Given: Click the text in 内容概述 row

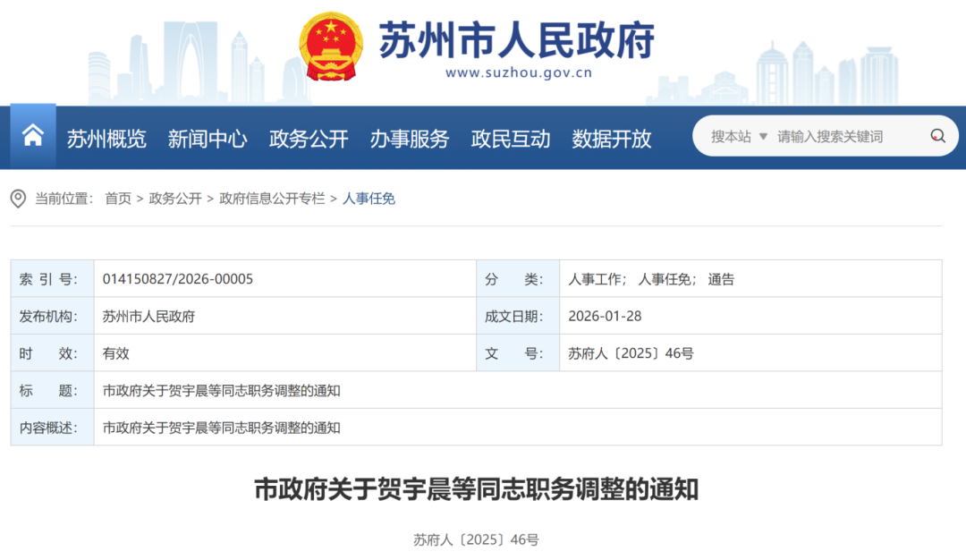Looking at the screenshot, I should click(221, 428).
